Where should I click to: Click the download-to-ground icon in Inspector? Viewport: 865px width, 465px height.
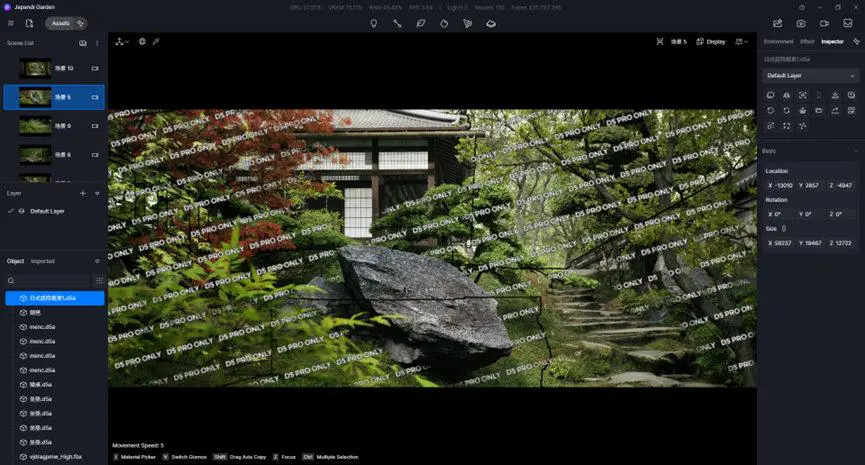tap(835, 95)
